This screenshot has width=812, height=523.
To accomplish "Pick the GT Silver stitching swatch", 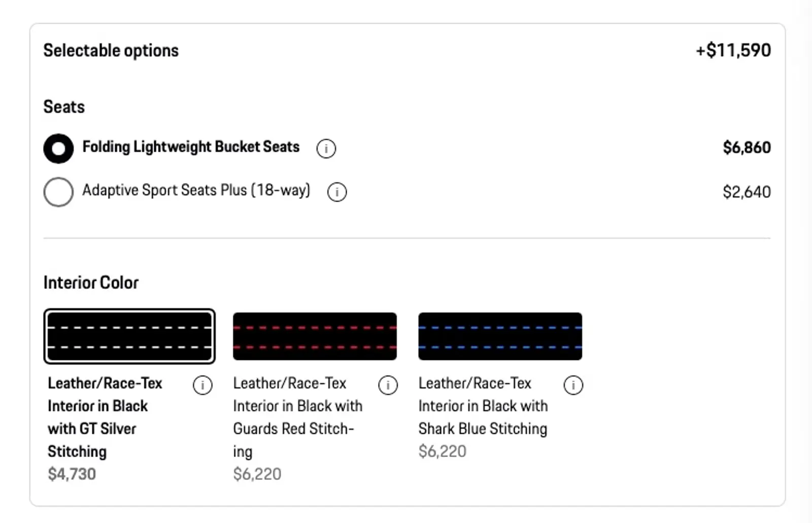I will (x=129, y=336).
